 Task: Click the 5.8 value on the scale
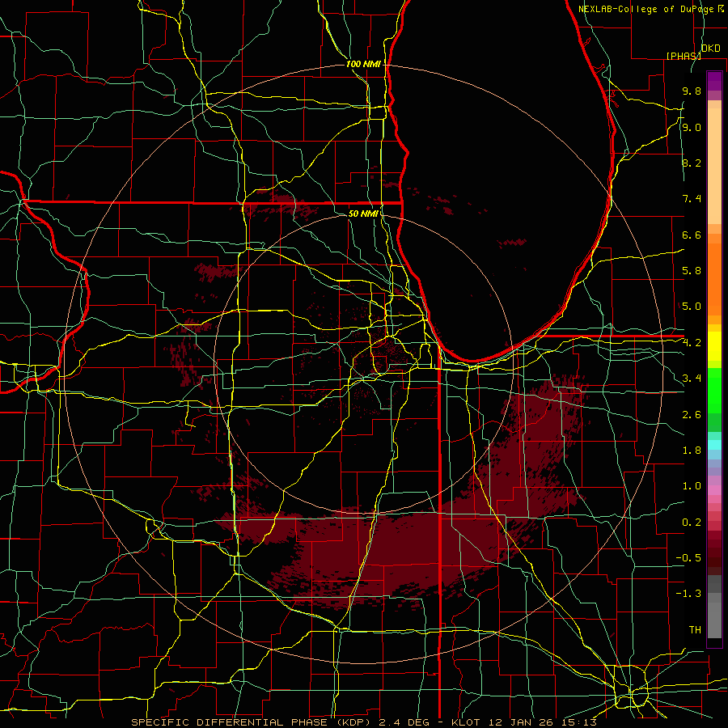692,271
